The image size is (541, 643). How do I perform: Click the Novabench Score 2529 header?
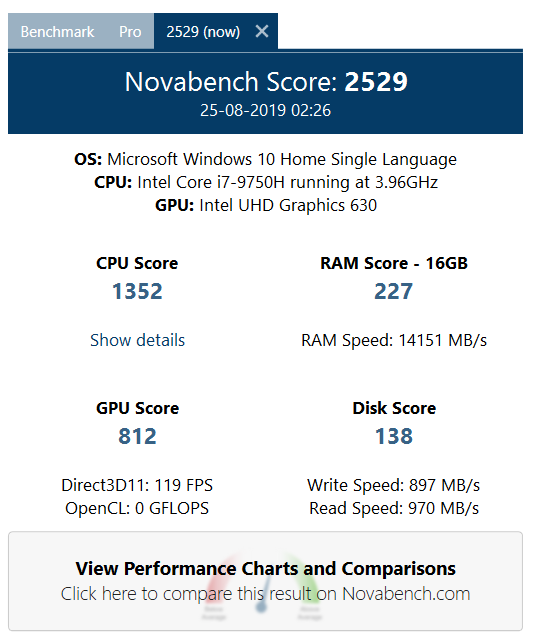click(x=266, y=82)
